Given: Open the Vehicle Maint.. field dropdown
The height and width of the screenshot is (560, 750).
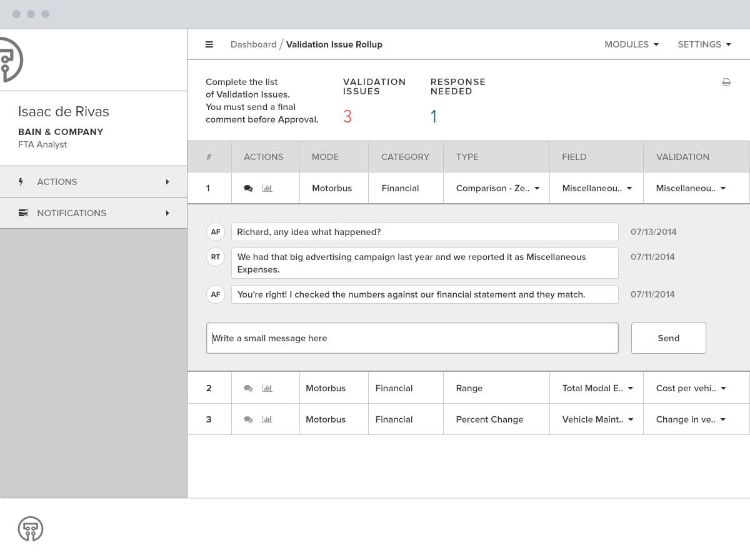Looking at the screenshot, I should (x=597, y=419).
